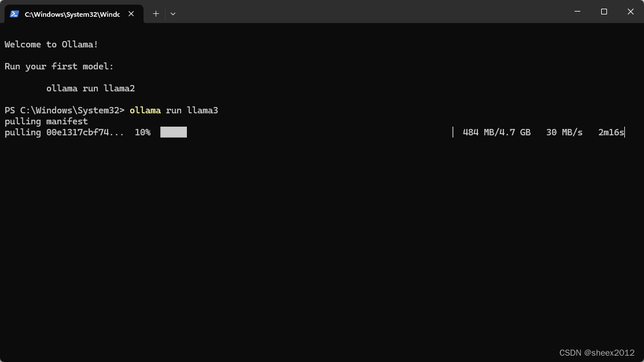
Task: Click the "484 MB/4.7 GB" download size
Action: [x=496, y=132]
